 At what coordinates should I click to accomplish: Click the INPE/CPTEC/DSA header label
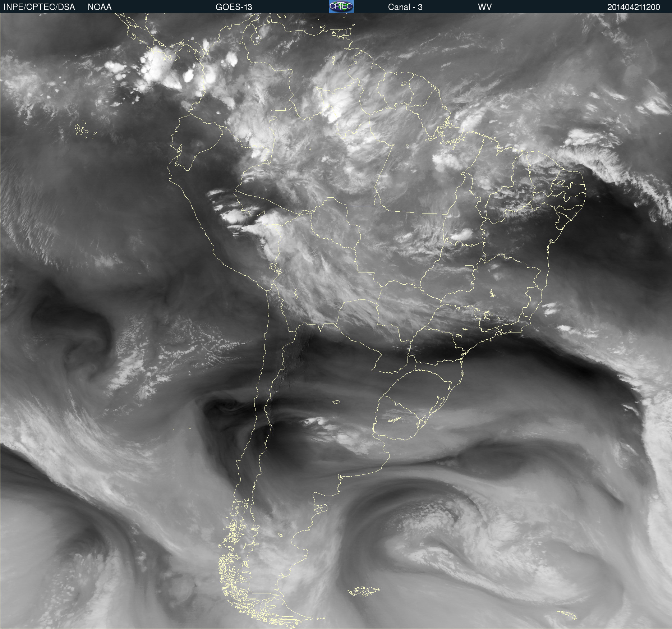click(39, 7)
